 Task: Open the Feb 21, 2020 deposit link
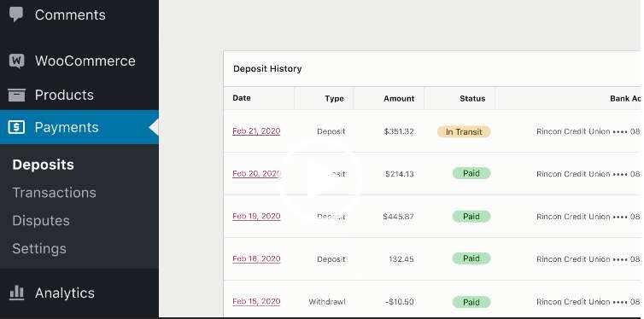[x=256, y=131]
